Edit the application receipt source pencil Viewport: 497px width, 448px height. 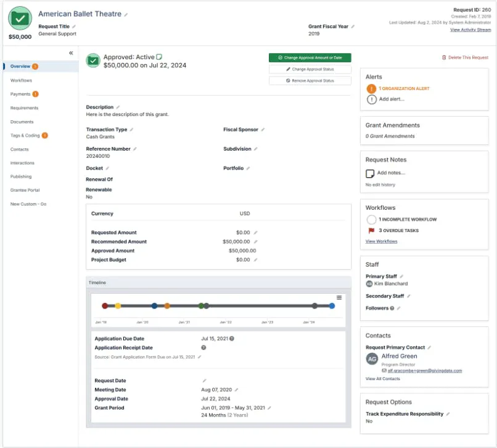point(199,357)
